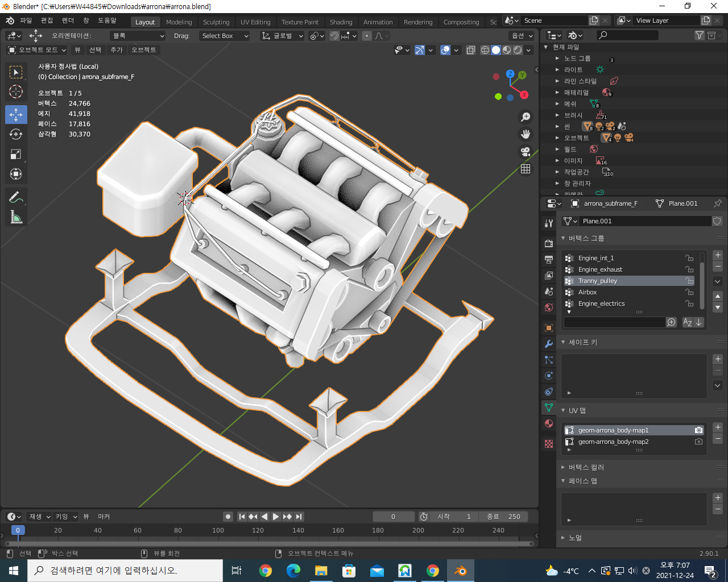
Task: Select the Select Box tool in toolbar
Action: pyautogui.click(x=16, y=72)
